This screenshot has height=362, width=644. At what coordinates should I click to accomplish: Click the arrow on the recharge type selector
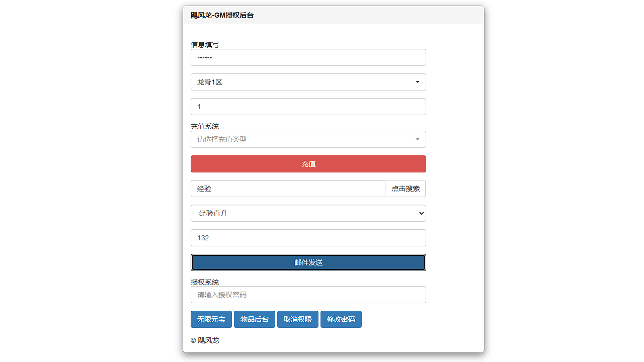click(417, 139)
